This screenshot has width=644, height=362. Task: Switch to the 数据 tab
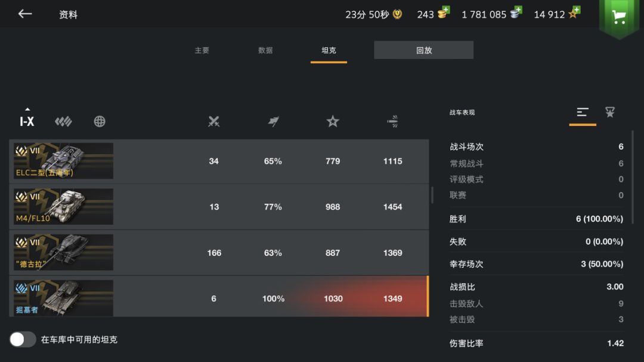(265, 51)
